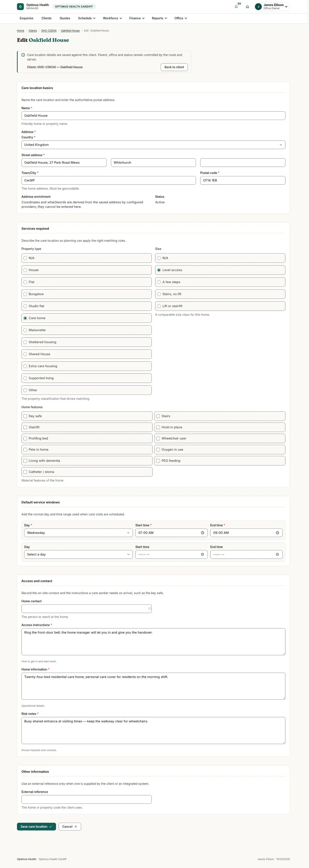Click the clock icon on empty End time
Screen dimensions: 309x868
pos(277,554)
